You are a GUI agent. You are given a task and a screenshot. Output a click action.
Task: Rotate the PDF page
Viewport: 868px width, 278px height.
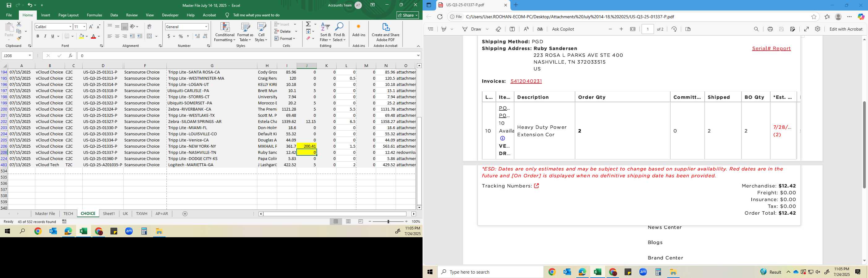674,29
